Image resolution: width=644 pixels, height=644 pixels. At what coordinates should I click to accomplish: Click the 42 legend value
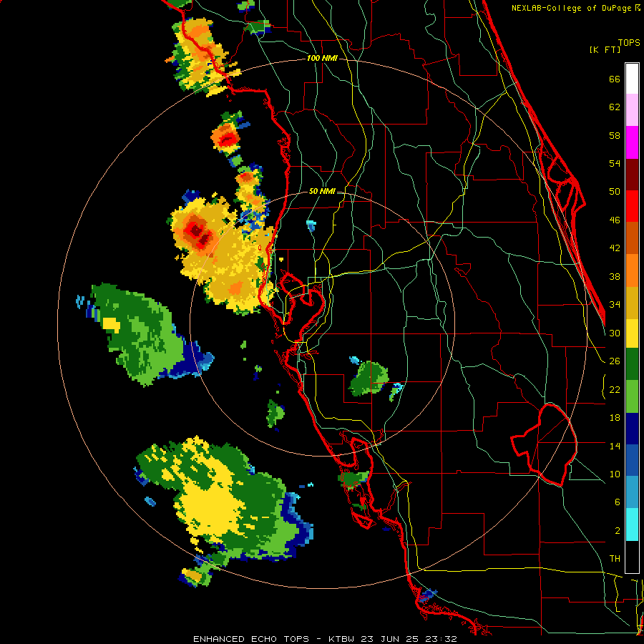[615, 248]
